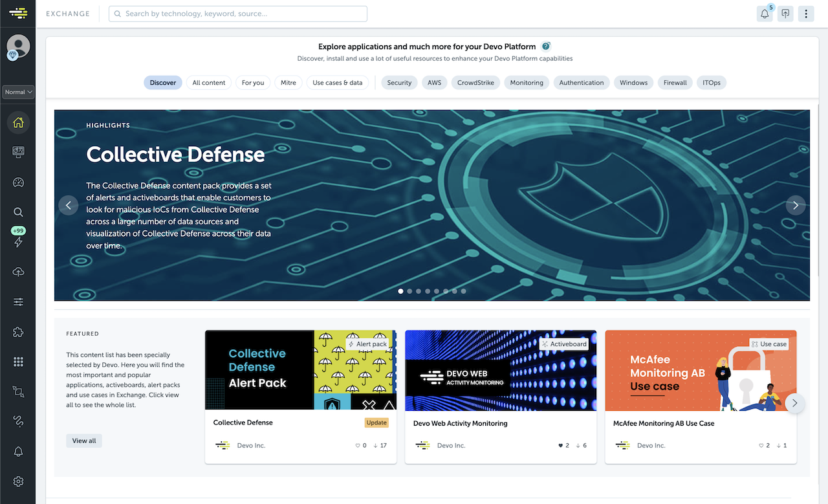Select the third carousel pagination dot
Screen dimensions: 828x504
click(x=419, y=291)
